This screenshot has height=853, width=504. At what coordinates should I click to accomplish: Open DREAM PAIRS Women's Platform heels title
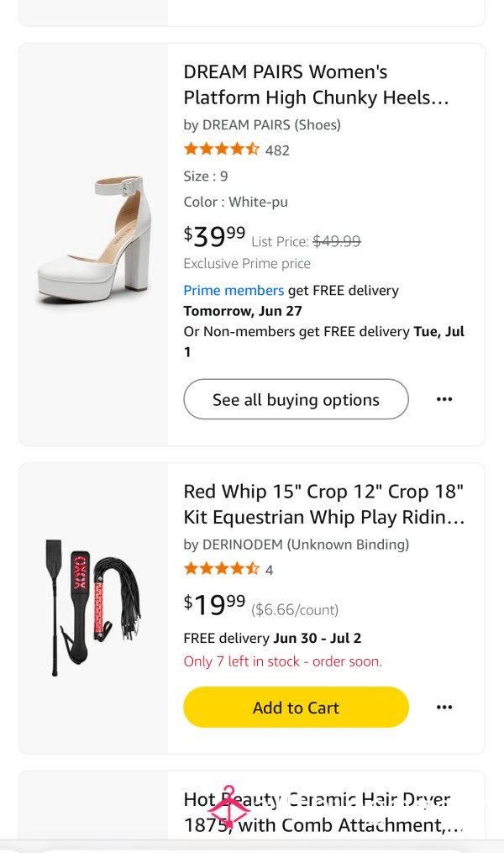(x=317, y=85)
